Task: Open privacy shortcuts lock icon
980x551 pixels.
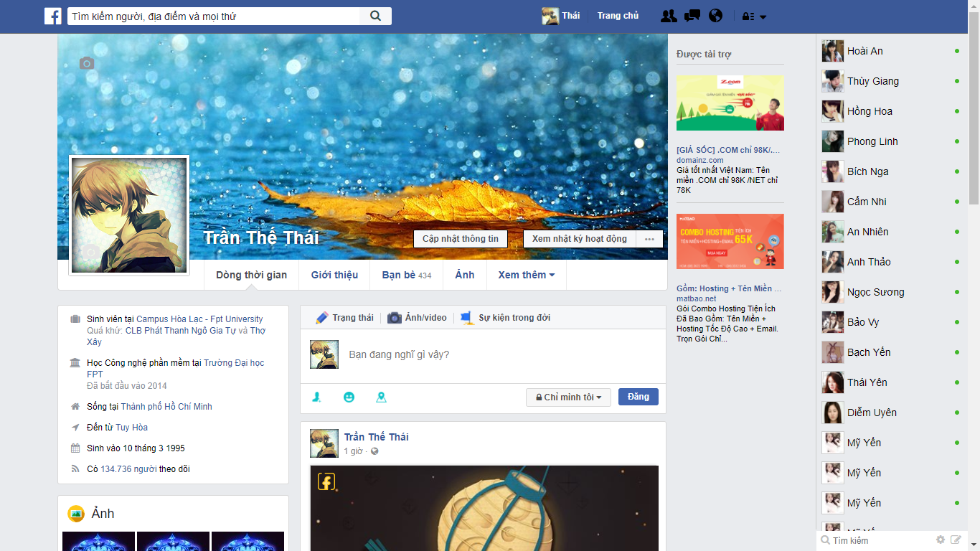Action: [748, 17]
